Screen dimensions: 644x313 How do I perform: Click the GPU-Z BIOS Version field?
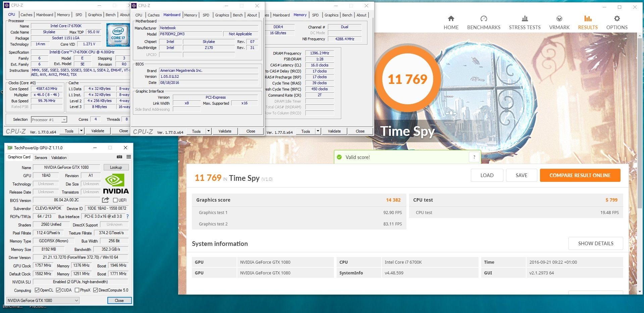pos(66,200)
